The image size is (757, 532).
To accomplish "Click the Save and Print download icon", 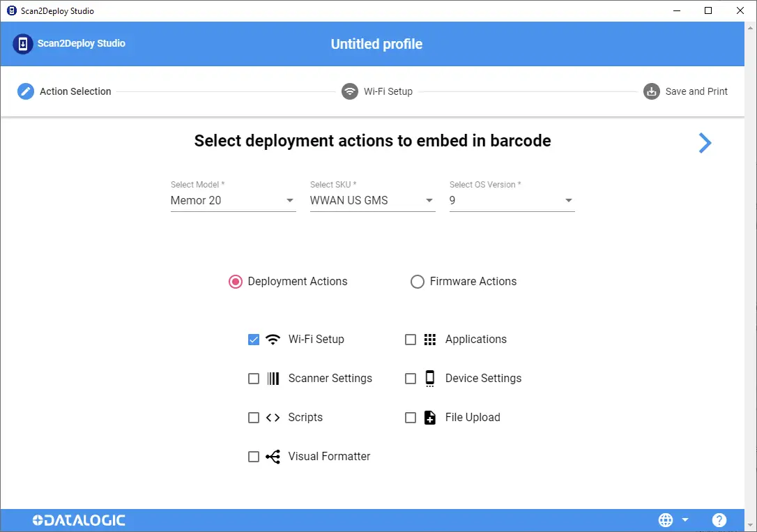I will point(651,91).
